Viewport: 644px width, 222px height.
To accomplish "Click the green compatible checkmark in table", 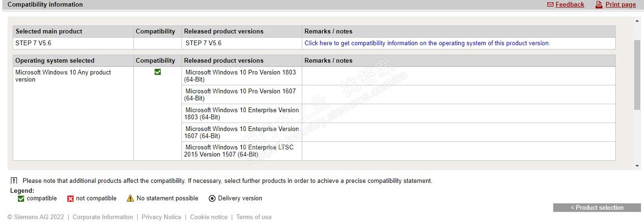I will point(157,72).
